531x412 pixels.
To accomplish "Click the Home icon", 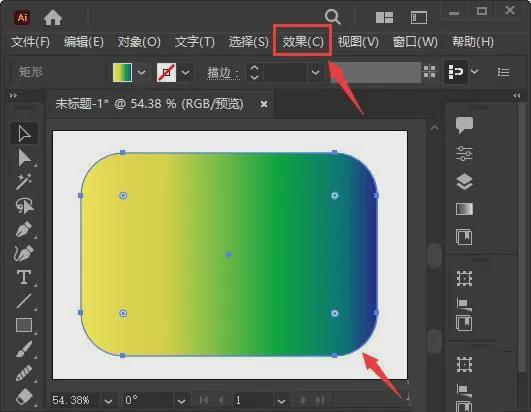I will pos(53,17).
